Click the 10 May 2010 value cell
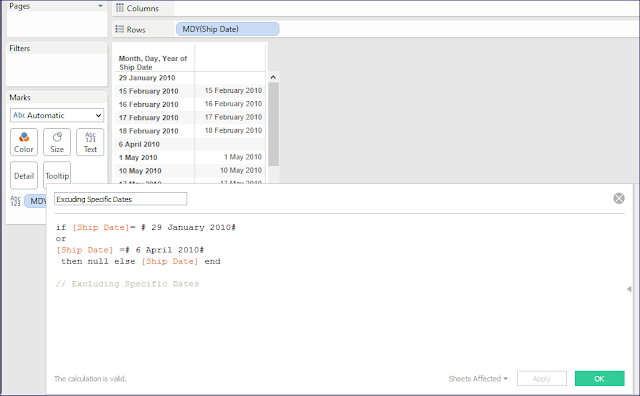Screen dimensions: 640x396 [x=241, y=170]
